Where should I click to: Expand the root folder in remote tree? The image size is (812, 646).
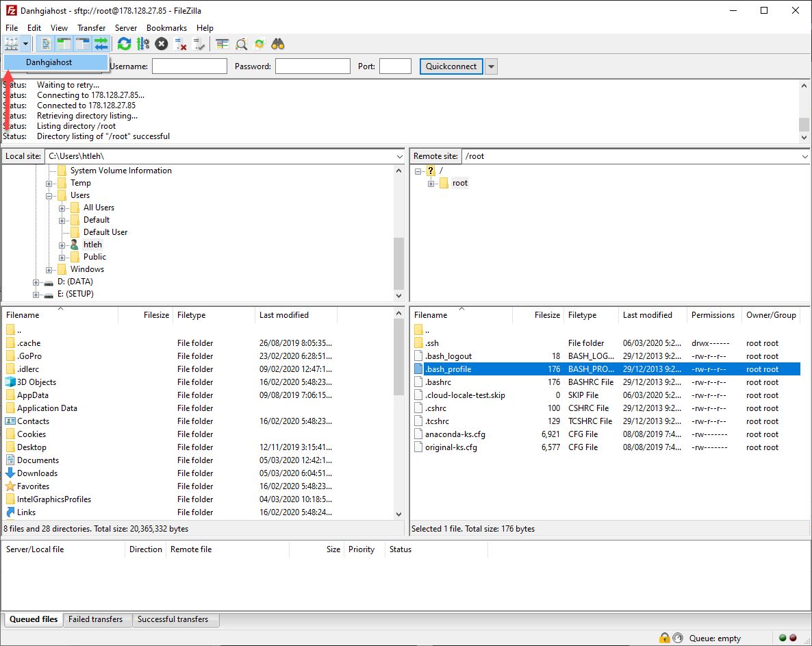[x=431, y=184]
